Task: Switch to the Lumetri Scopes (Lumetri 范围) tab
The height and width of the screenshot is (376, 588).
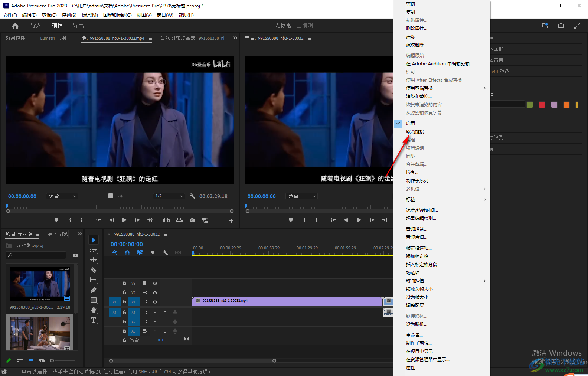Action: [53, 38]
